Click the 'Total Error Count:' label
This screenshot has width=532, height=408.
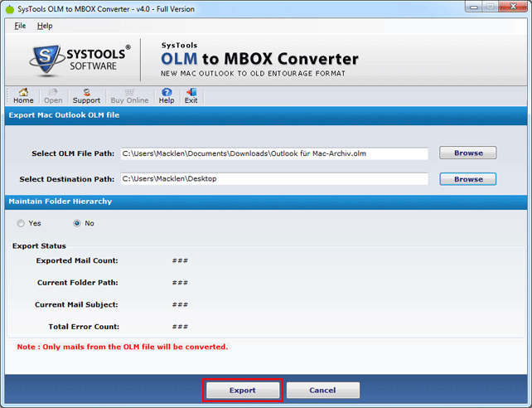84,327
